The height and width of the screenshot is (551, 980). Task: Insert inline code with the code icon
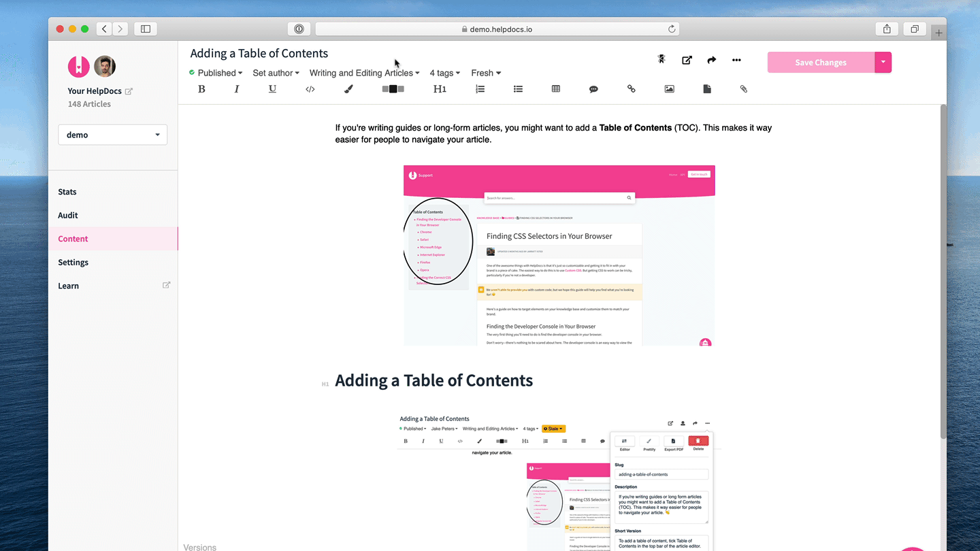click(310, 89)
